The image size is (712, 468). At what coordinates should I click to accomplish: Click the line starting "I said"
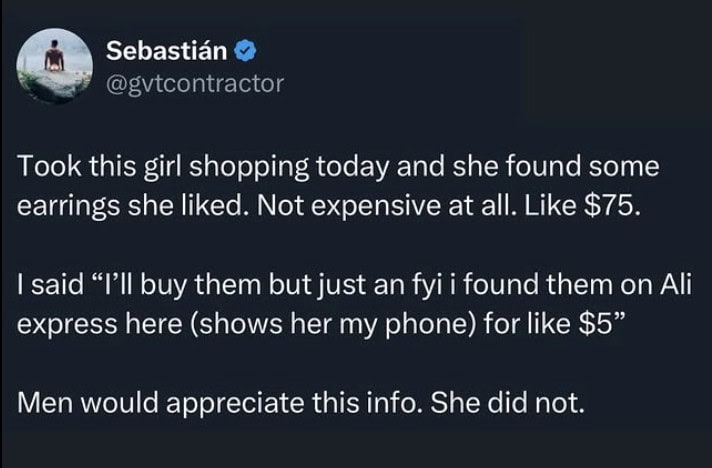(354, 286)
